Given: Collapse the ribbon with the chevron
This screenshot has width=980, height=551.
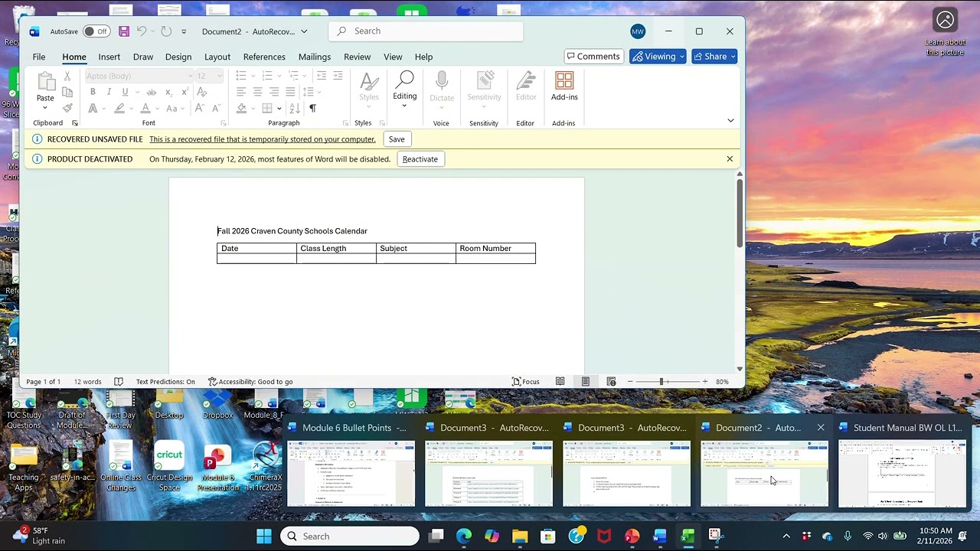Looking at the screenshot, I should [730, 121].
